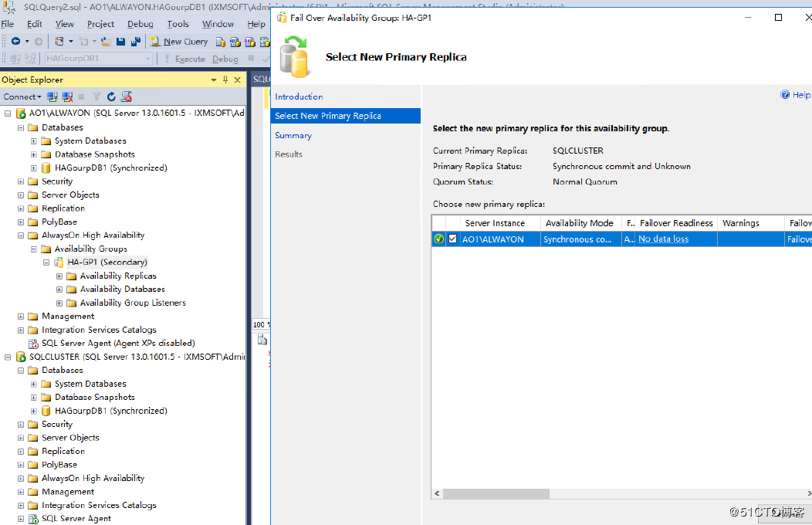
Task: Click the left scroll arrow of the replica grid
Action: pos(437,493)
